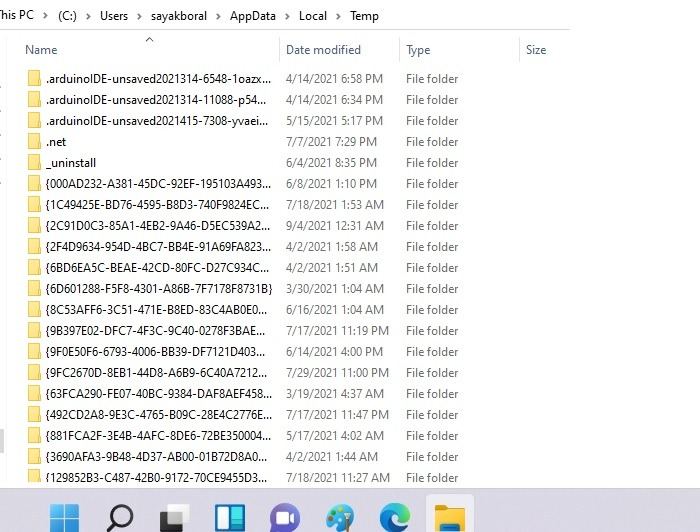
Task: Expand chevron after Local breadcrumb
Action: [x=338, y=16]
